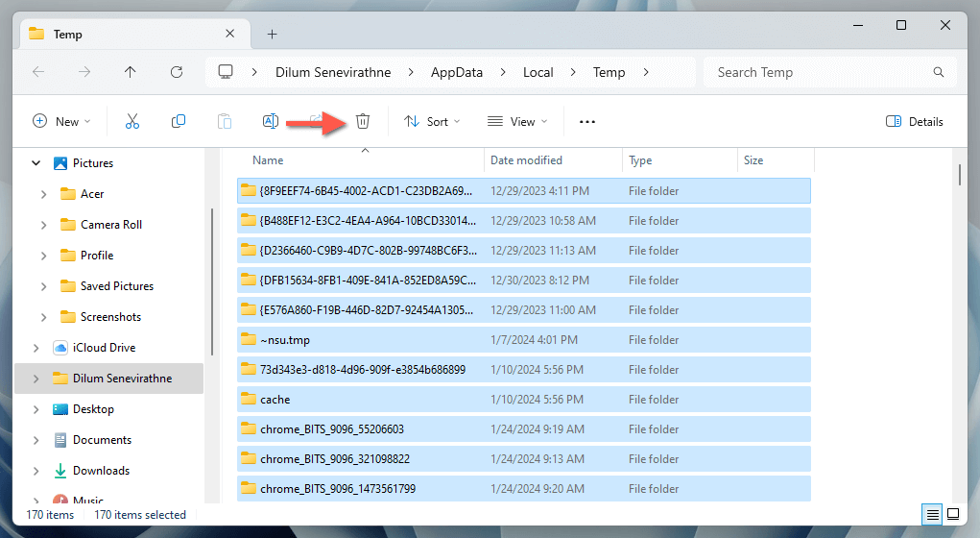Collapse the Pictures folder tree
Screen dimensions: 980x538
(36, 163)
